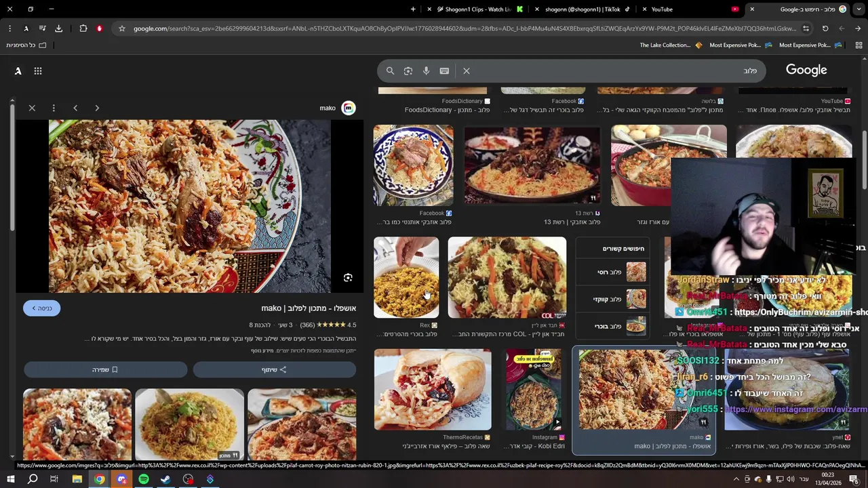The width and height of the screenshot is (868, 488).
Task: Open the on-screen keyboard icon in search box
Action: tap(444, 70)
